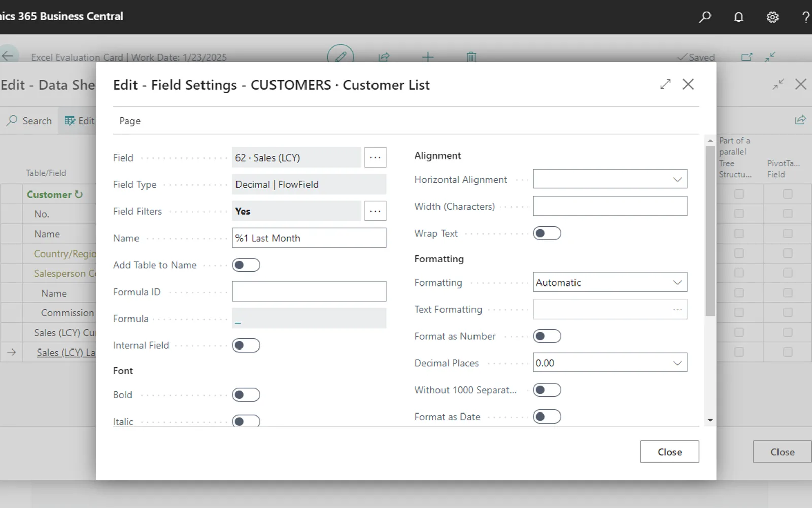This screenshot has width=812, height=508.
Task: Open lookup for Field 62 Sales (LCY)
Action: tap(375, 157)
